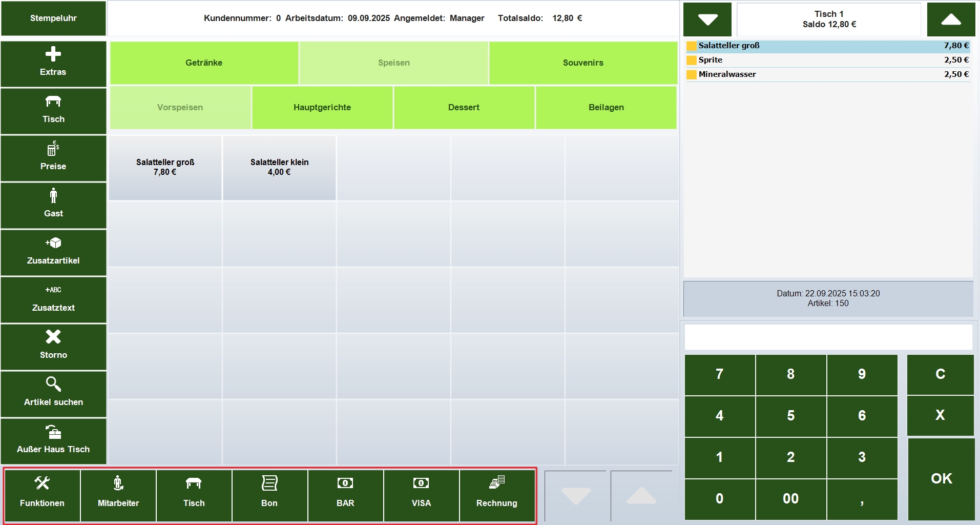Screen dimensions: 980x525
Task: Confirm with the OK keypad button
Action: 941,479
